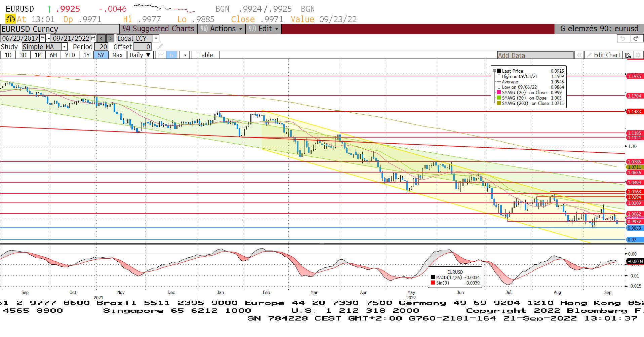This screenshot has width=644, height=337.
Task: Click the Low marker icon in legend
Action: (x=499, y=87)
